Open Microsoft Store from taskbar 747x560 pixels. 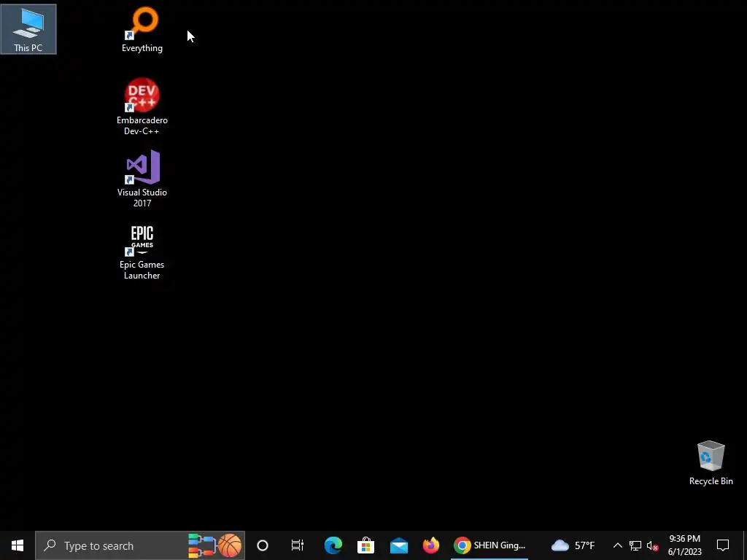click(x=365, y=545)
